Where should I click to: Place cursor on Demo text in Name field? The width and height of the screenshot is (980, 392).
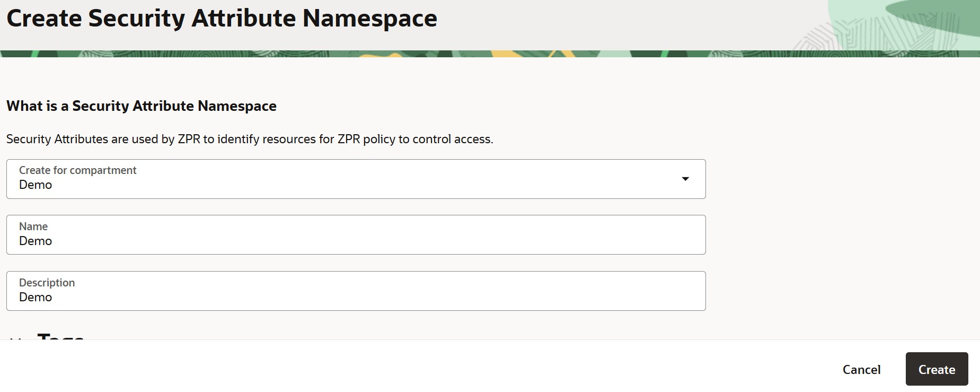[36, 241]
